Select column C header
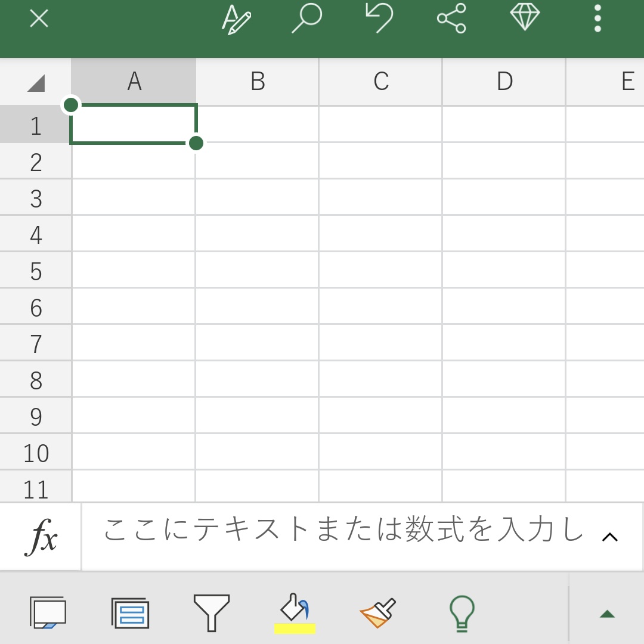This screenshot has width=644, height=644. pos(380,81)
